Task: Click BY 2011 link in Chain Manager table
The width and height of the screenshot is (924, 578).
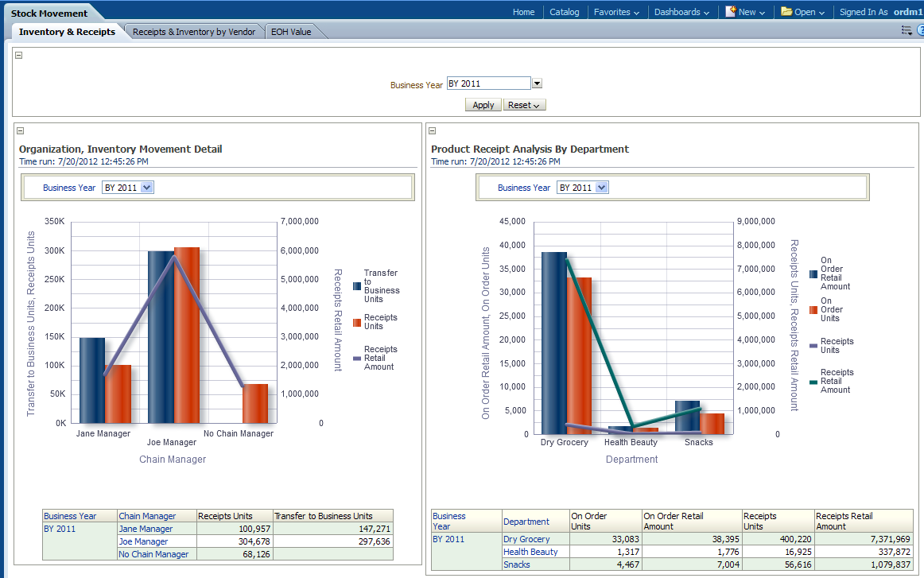Action: pos(60,529)
